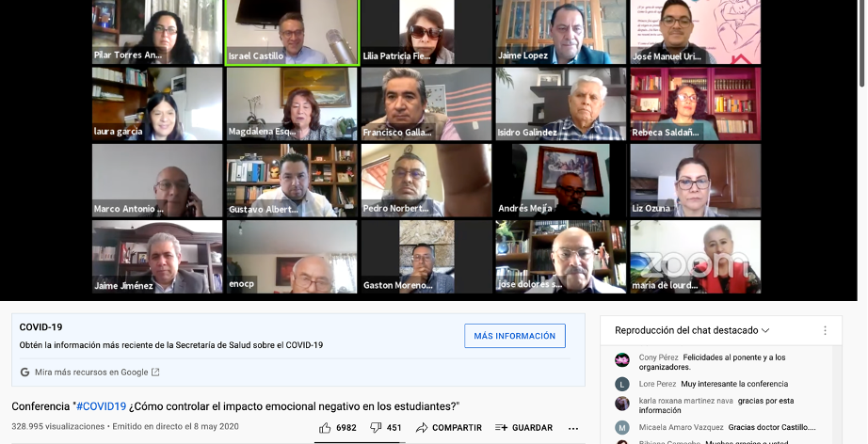Image resolution: width=868 pixels, height=444 pixels.
Task: Click Lore Perez's avatar in chat
Action: (622, 384)
